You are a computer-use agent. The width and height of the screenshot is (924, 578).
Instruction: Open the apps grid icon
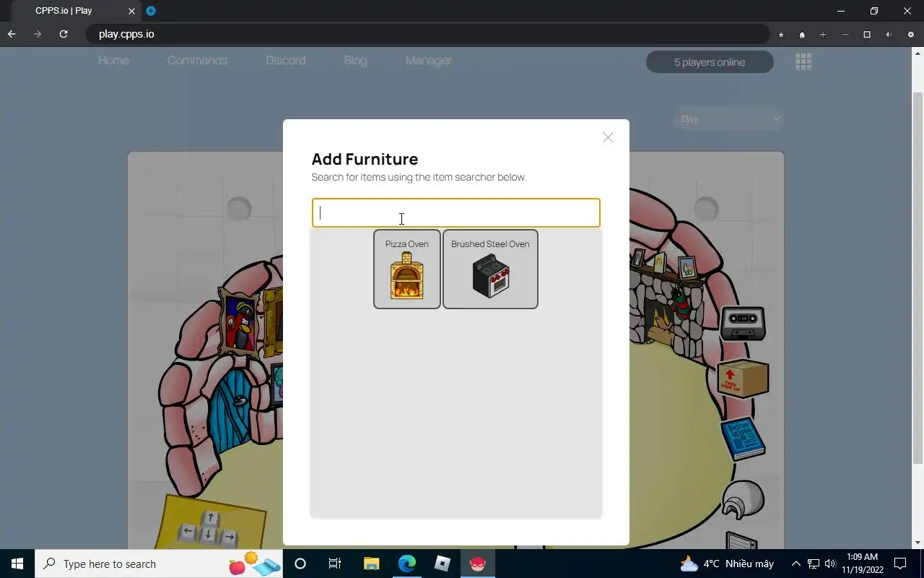[803, 61]
